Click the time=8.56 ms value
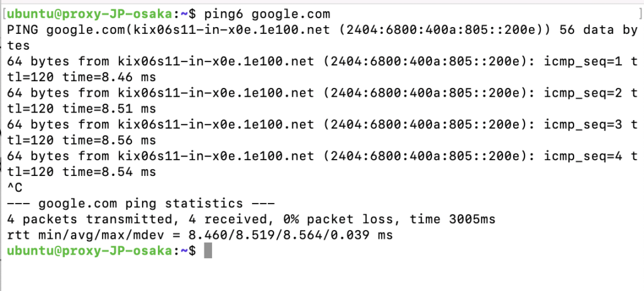Viewport: 644px width, 291px height. [x=109, y=140]
